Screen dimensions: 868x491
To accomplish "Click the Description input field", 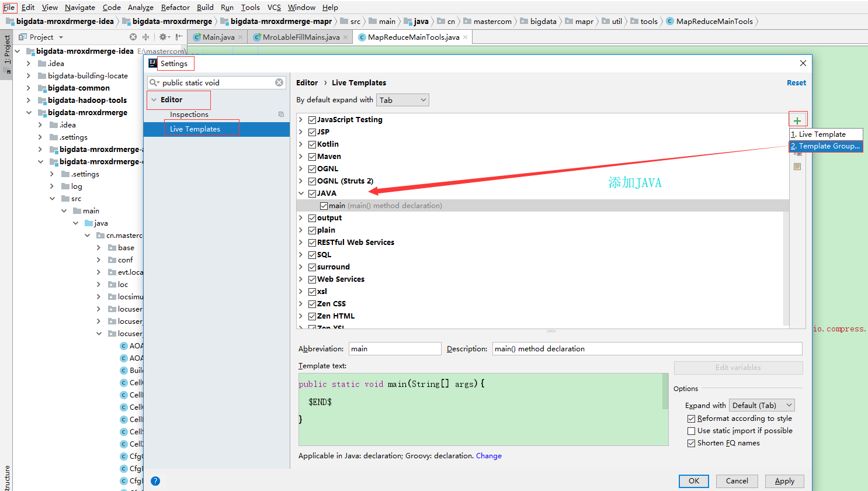I will click(647, 349).
